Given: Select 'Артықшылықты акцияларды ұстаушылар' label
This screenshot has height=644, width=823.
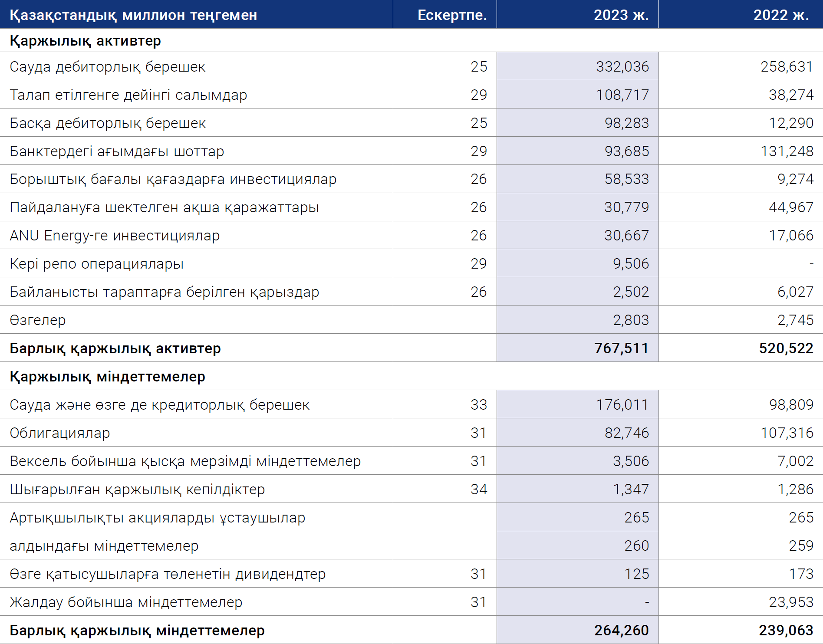Looking at the screenshot, I should pos(157,518).
